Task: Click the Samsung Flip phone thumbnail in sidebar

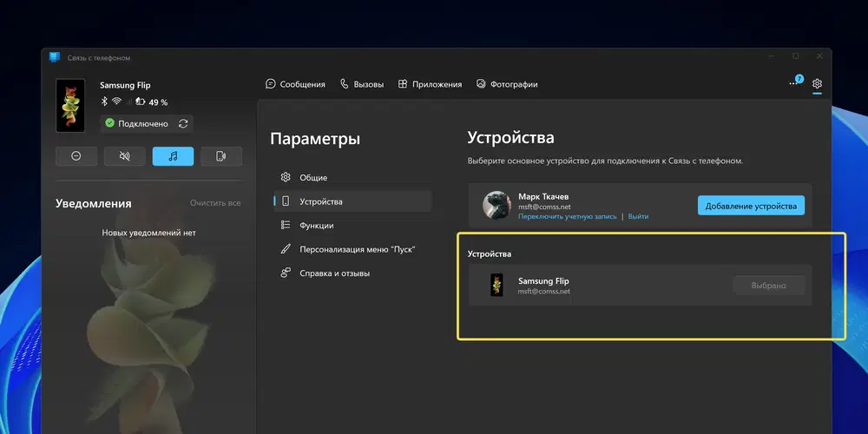Action: pyautogui.click(x=70, y=105)
